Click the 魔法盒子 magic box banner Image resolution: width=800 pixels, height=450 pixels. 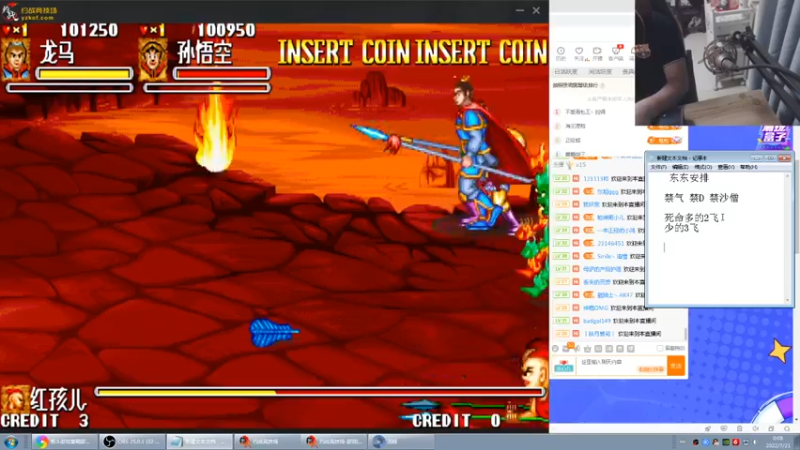tap(774, 137)
